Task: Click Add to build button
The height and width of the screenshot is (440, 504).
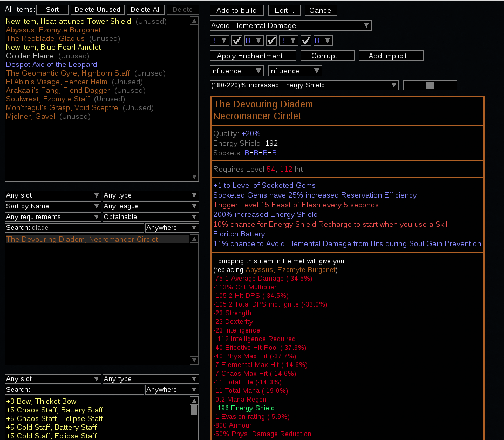Action: point(236,10)
